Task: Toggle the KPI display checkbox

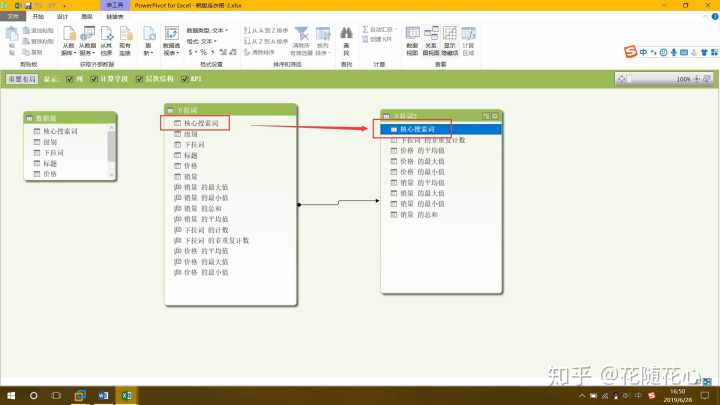Action: (184, 79)
